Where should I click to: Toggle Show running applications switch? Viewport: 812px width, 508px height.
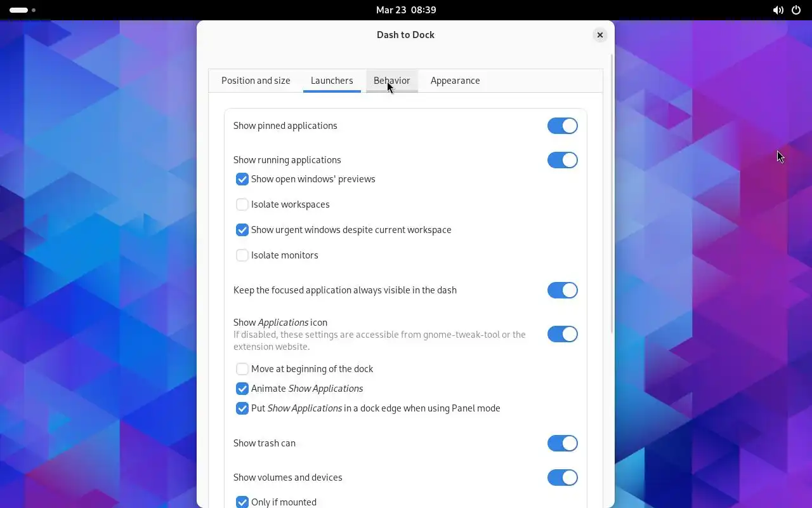pyautogui.click(x=563, y=160)
